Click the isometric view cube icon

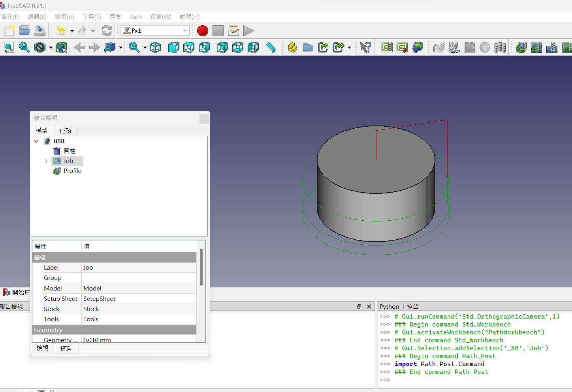click(x=155, y=47)
